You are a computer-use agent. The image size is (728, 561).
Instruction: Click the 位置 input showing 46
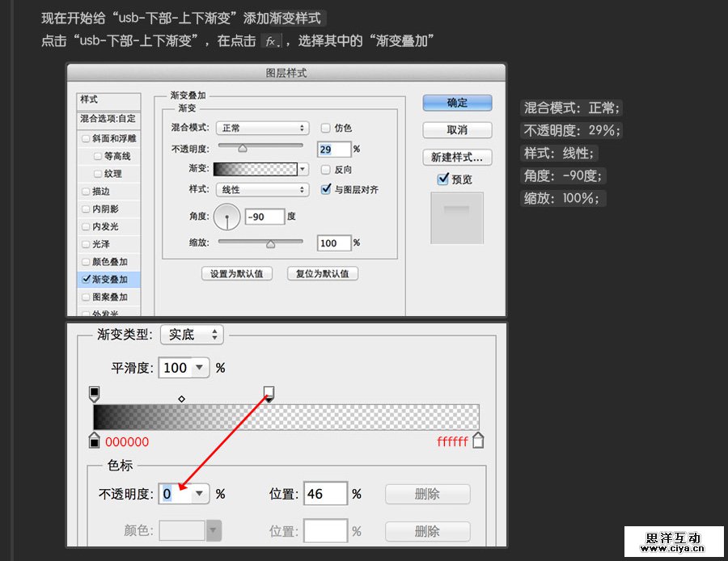click(324, 494)
